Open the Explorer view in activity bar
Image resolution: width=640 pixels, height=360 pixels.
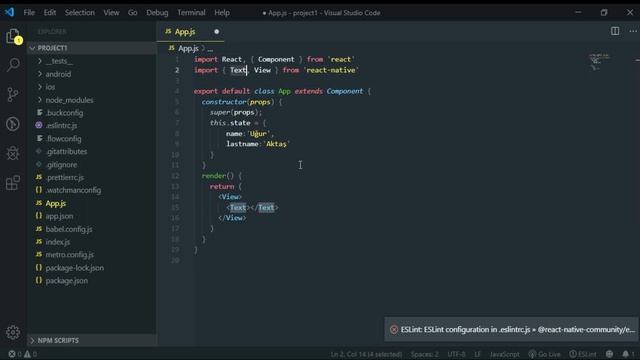(13, 36)
